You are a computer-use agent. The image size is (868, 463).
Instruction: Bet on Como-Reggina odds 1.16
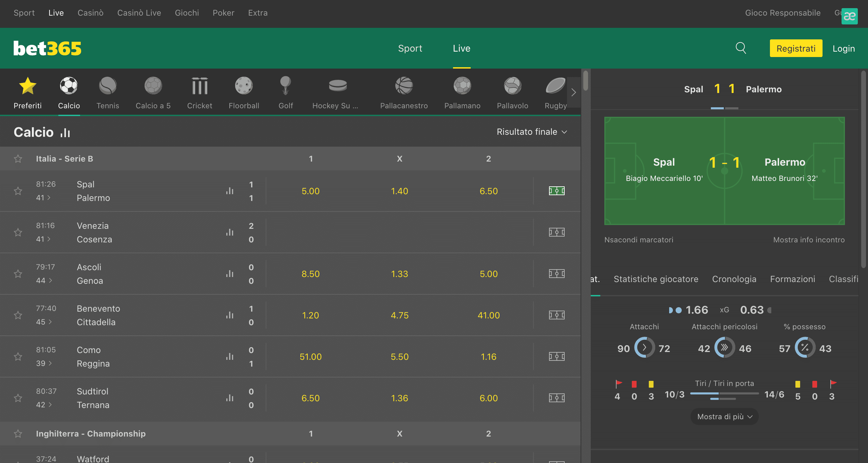[488, 357]
